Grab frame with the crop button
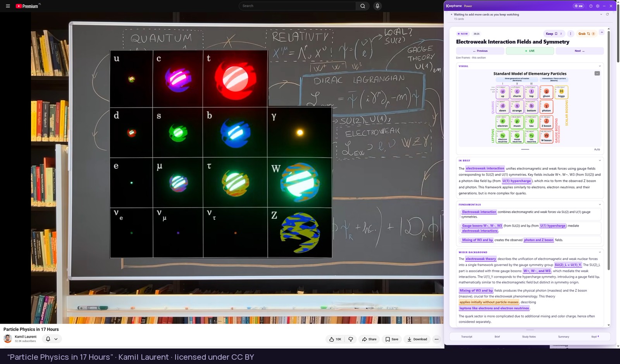620x364 pixels. (586, 34)
